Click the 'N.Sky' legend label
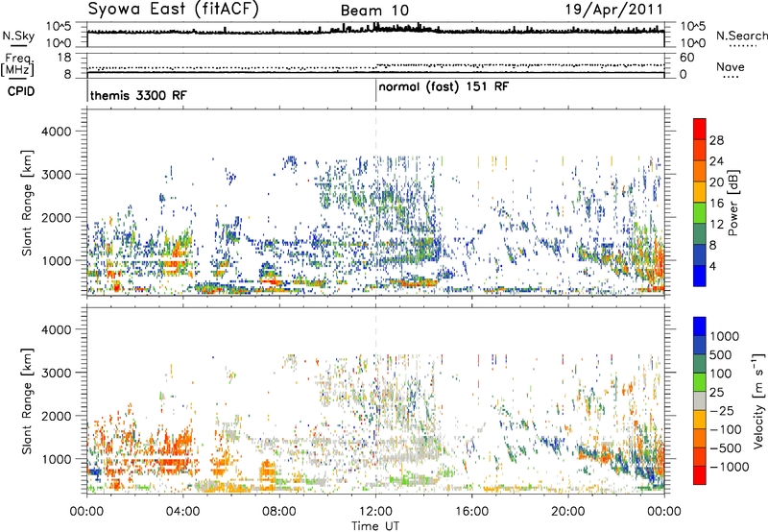 pyautogui.click(x=18, y=36)
